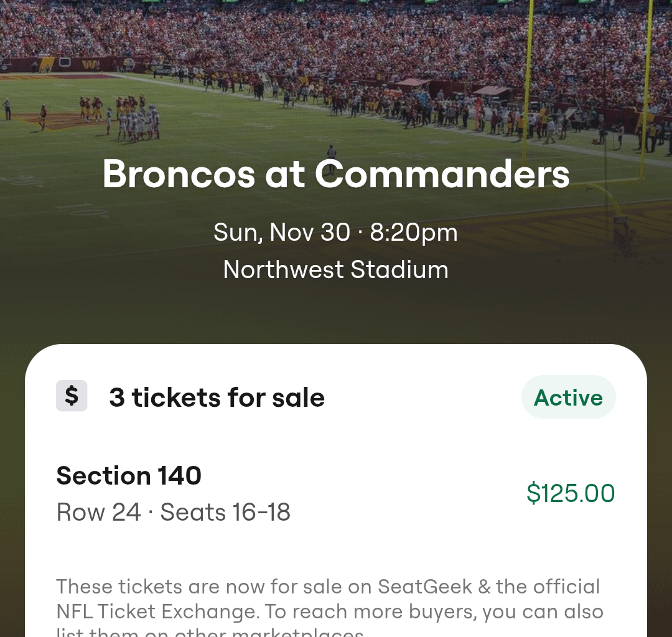Open the Row 24 seats detail
This screenshot has height=637, width=672.
(174, 512)
